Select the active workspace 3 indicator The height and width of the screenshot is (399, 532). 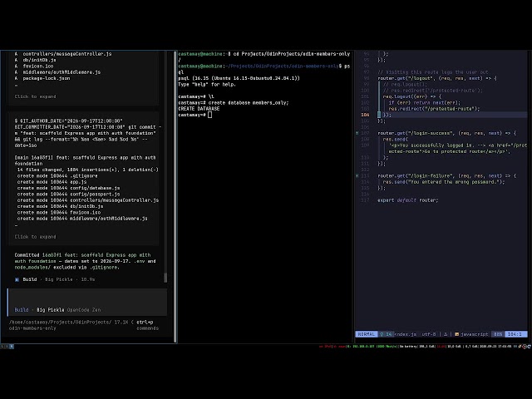[12, 347]
